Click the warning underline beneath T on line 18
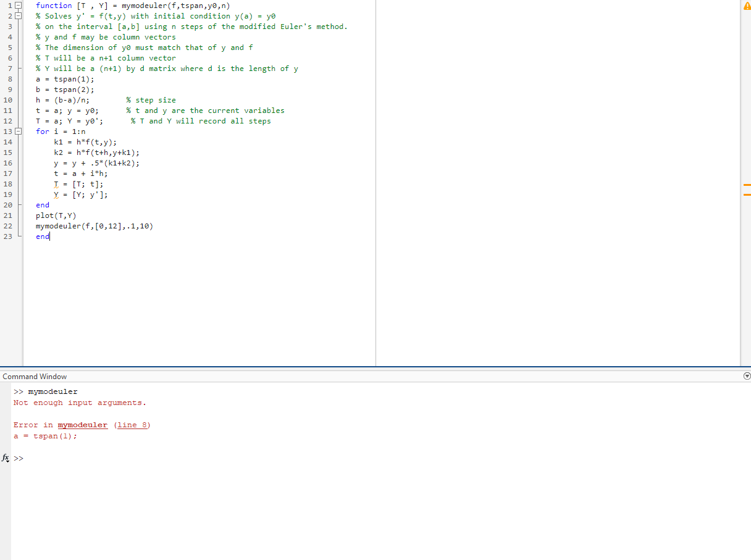Image resolution: width=751 pixels, height=560 pixels. [x=56, y=186]
